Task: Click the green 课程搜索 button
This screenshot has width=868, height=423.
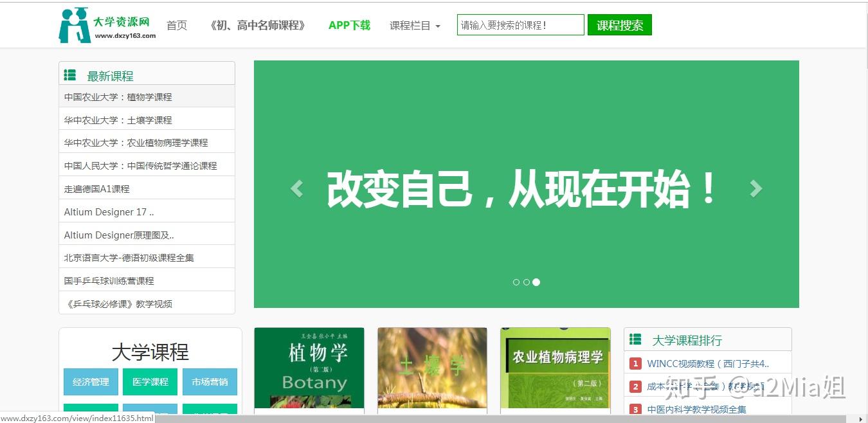Action: (x=620, y=25)
